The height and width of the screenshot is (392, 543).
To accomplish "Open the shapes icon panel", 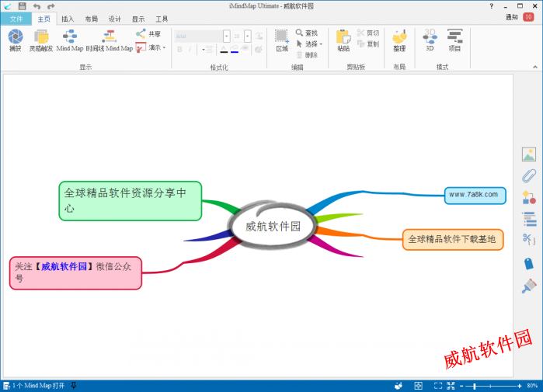I will pos(529,198).
